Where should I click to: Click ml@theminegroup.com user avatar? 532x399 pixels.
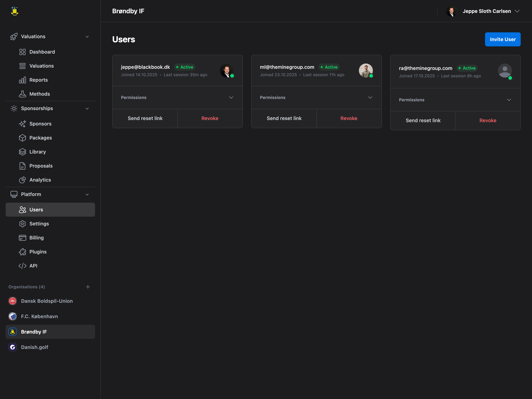tap(365, 71)
